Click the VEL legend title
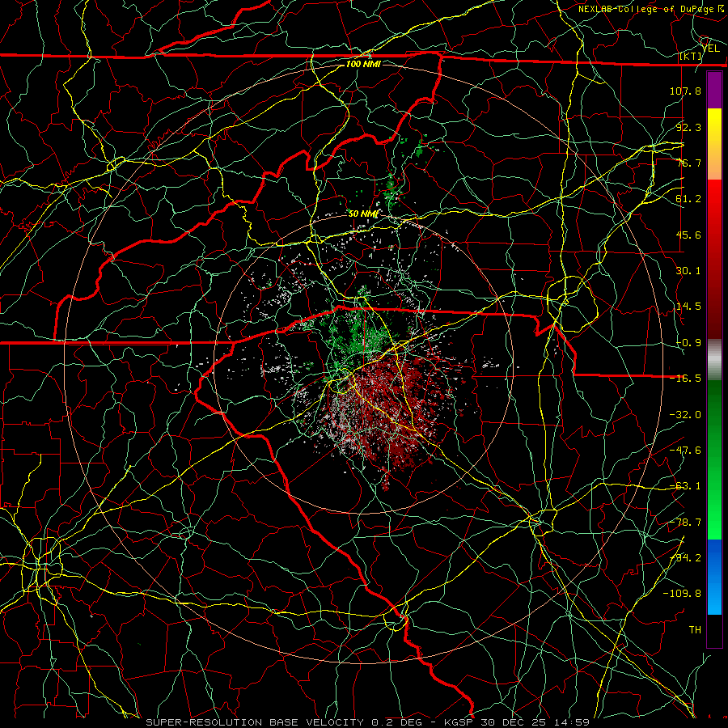This screenshot has width=728, height=728. (710, 49)
